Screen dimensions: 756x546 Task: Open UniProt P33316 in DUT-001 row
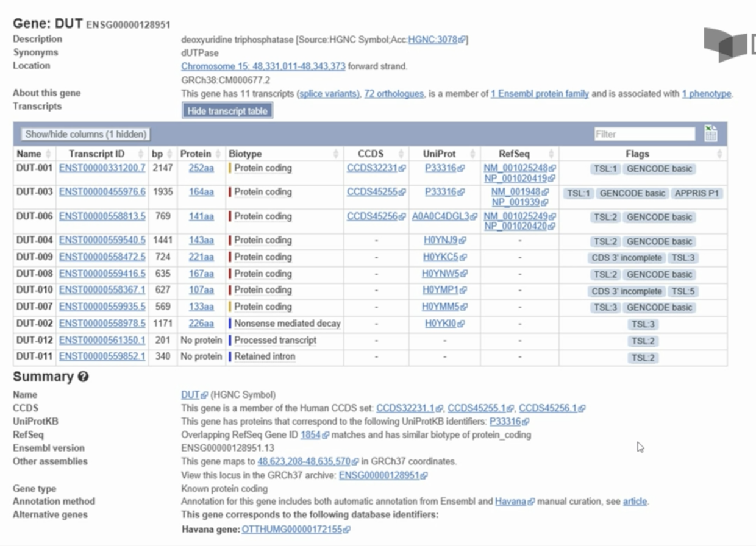coord(441,168)
